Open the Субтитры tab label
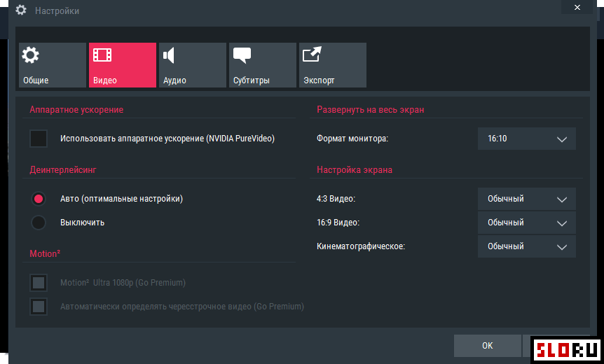This screenshot has width=604, height=364. [x=251, y=80]
